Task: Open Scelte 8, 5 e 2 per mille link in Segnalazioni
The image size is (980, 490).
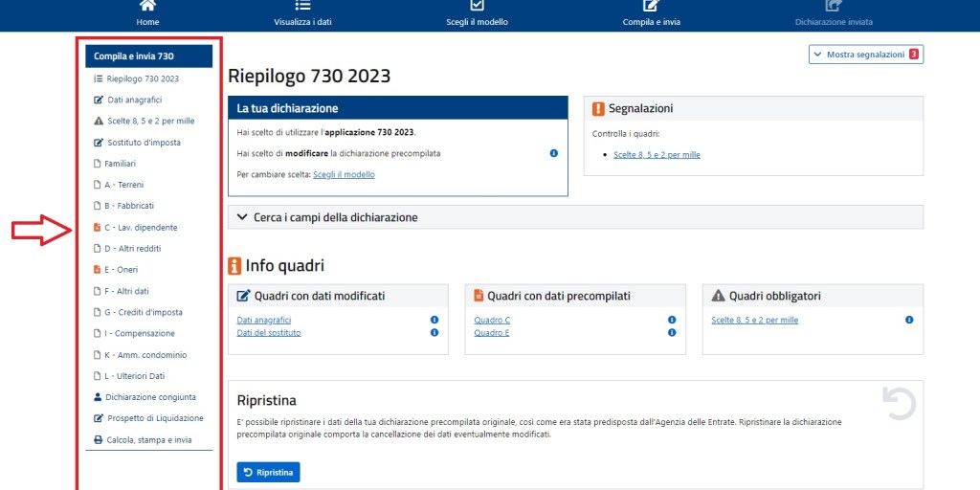Action: point(657,155)
